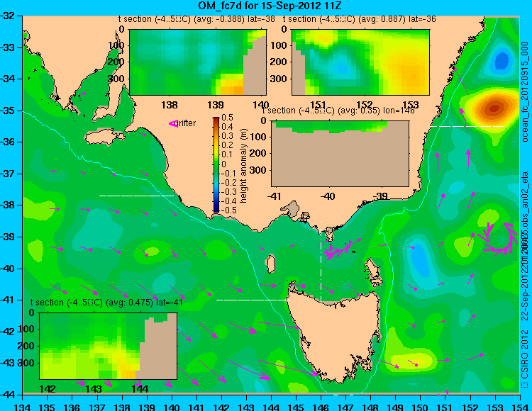Viewport: 532px width, 411px height.
Task: Click the 300 depth label on lon=146 inset
Action: pos(259,170)
